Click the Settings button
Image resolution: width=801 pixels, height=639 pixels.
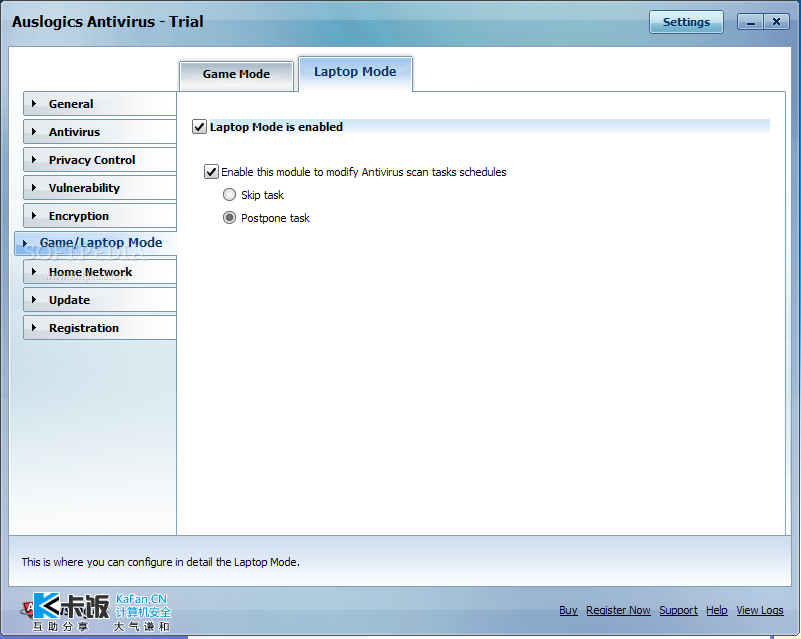coord(686,22)
